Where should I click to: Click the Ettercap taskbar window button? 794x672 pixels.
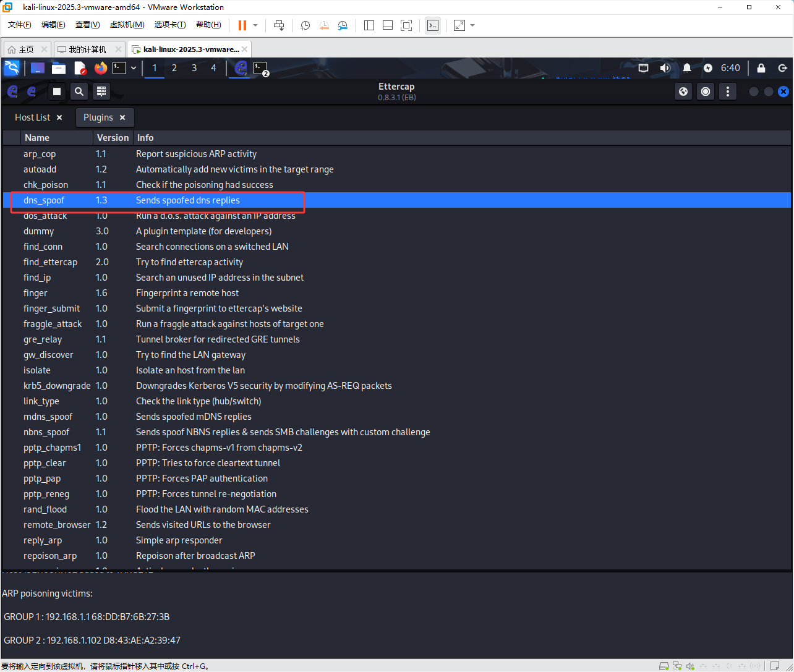241,68
